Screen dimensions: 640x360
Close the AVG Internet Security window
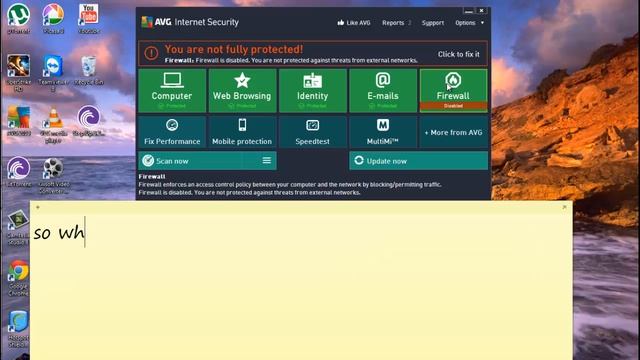coord(481,11)
